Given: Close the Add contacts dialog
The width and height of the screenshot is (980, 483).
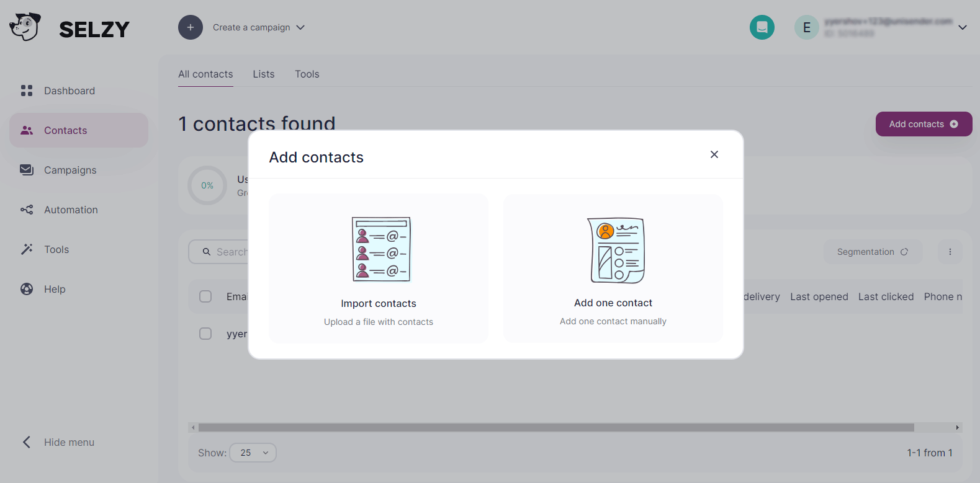Looking at the screenshot, I should [x=714, y=154].
